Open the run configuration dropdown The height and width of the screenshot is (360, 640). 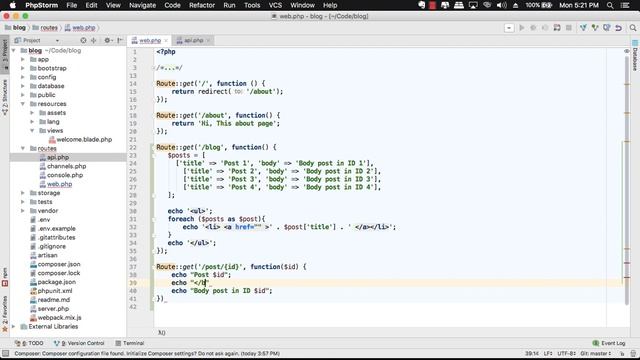coord(509,28)
